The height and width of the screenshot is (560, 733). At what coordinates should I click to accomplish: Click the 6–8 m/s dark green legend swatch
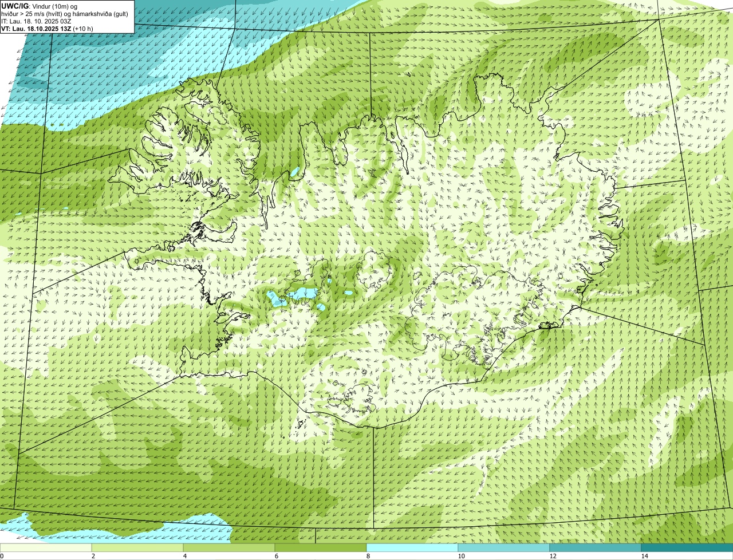click(x=321, y=547)
